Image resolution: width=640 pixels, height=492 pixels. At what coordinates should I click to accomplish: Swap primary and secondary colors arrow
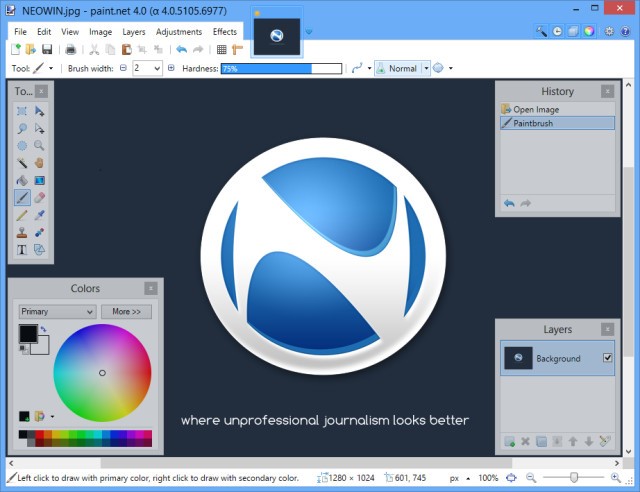(x=44, y=329)
